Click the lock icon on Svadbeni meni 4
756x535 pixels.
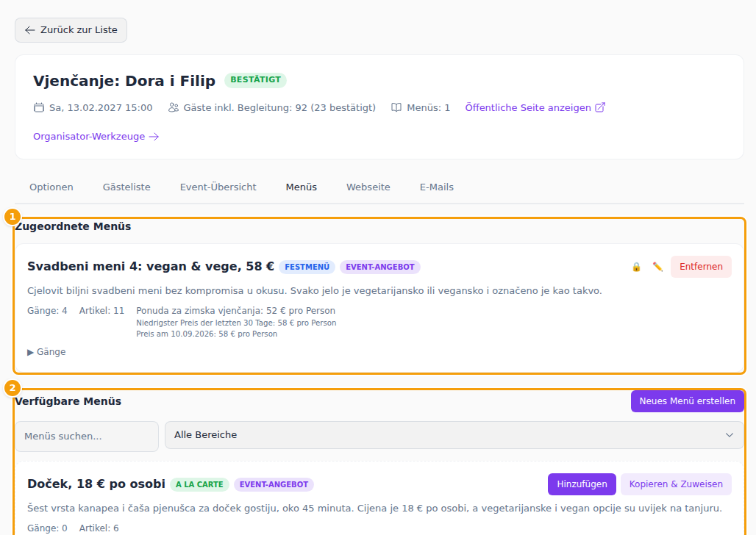pos(636,267)
